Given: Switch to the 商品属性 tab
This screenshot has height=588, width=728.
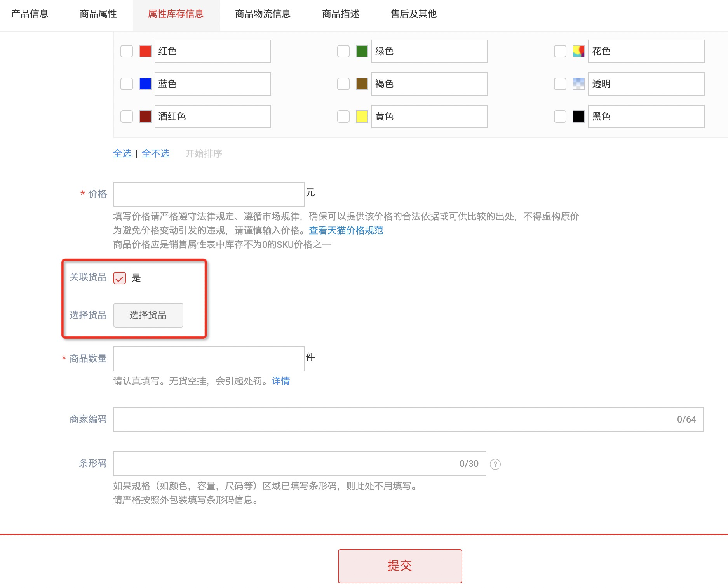Looking at the screenshot, I should click(98, 14).
